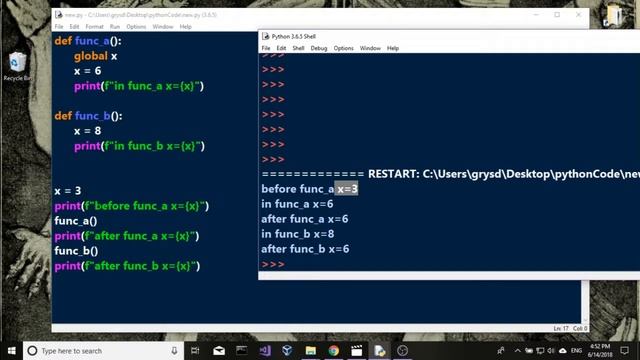Open VirtualBox from the taskbar

tap(287, 351)
